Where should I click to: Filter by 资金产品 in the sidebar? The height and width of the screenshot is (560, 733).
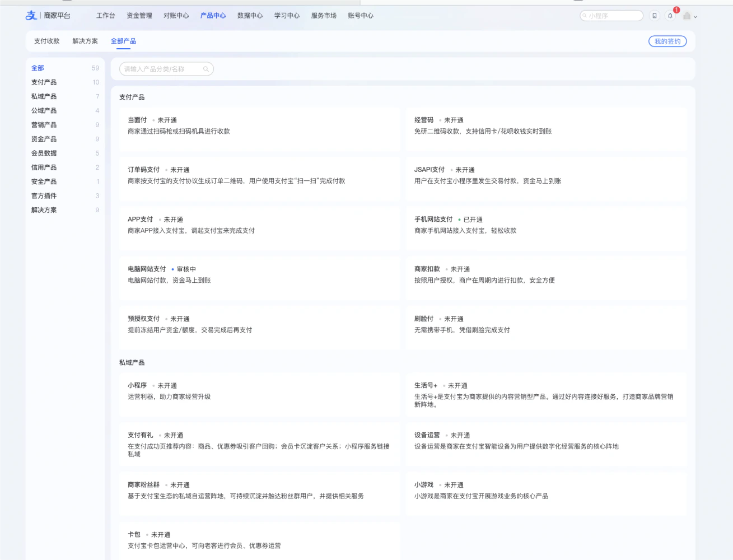point(65,139)
